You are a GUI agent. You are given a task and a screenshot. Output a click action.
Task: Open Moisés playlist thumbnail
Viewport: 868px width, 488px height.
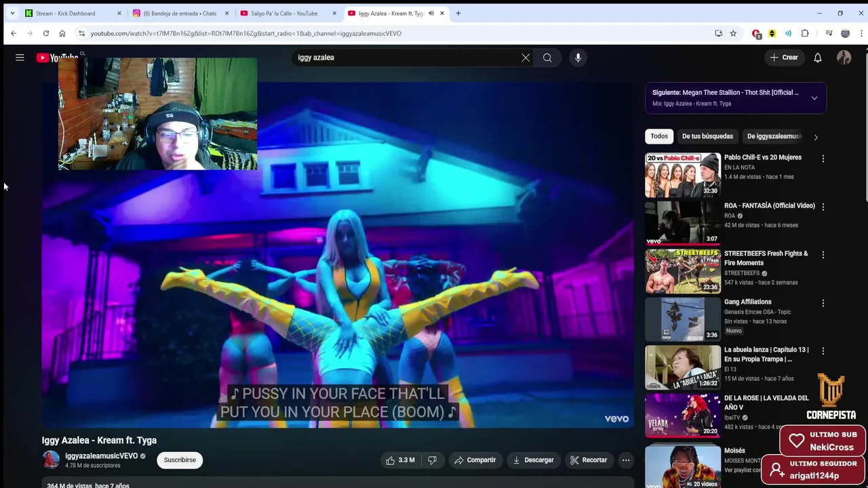click(x=683, y=466)
